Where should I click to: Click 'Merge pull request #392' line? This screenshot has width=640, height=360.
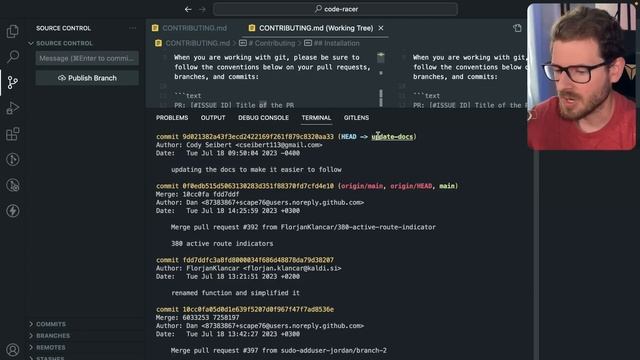click(x=303, y=227)
